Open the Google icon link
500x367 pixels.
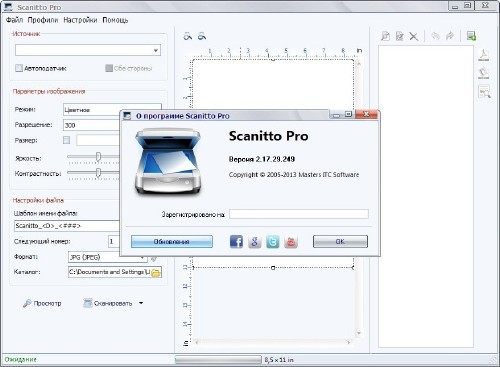pyautogui.click(x=254, y=241)
